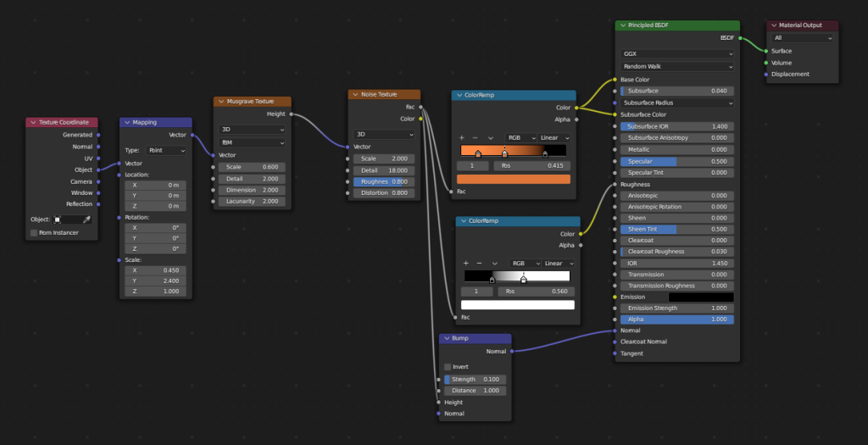
Task: Remove a color stop in the orange ColorRamp
Action: pos(478,137)
